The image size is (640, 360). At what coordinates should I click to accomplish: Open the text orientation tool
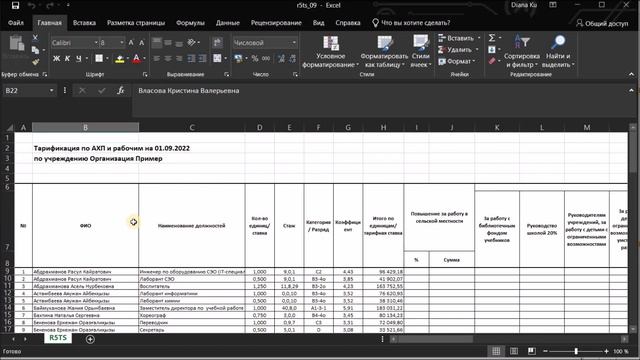tap(191, 42)
